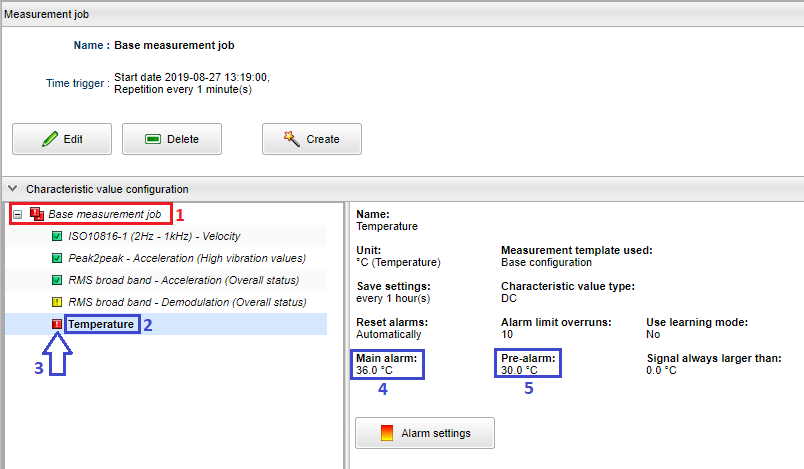Click green status icon beside ISO10816-1 Velocity
The height and width of the screenshot is (469, 804).
pyautogui.click(x=56, y=237)
